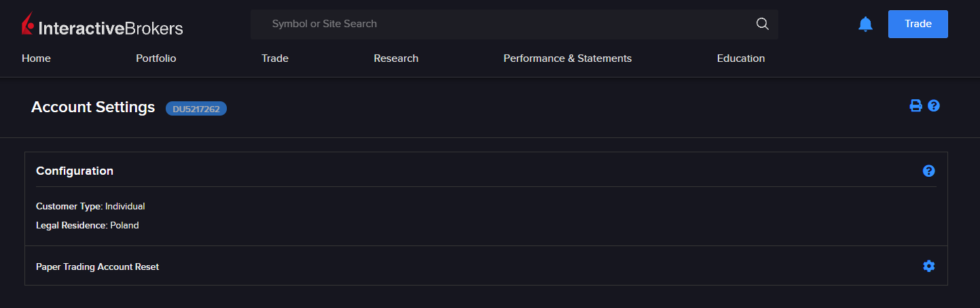Open the Research menu
Image resolution: width=980 pixels, height=308 pixels.
coord(396,58)
